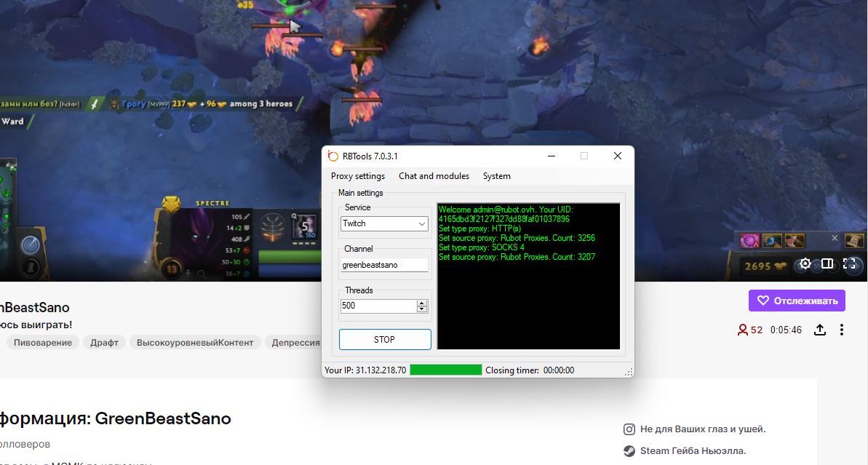The image size is (868, 465).
Task: Enter fullscreen on the stream player
Action: pos(849,264)
